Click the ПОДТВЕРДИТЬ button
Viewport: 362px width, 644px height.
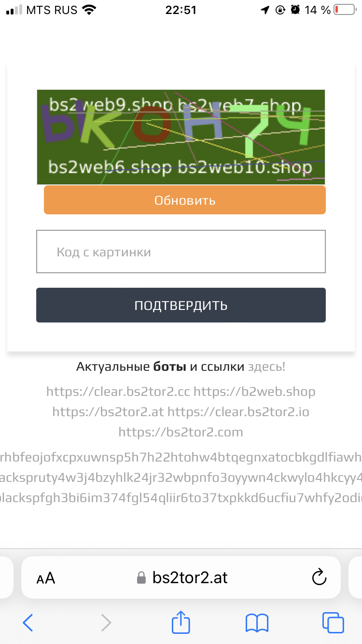181,305
